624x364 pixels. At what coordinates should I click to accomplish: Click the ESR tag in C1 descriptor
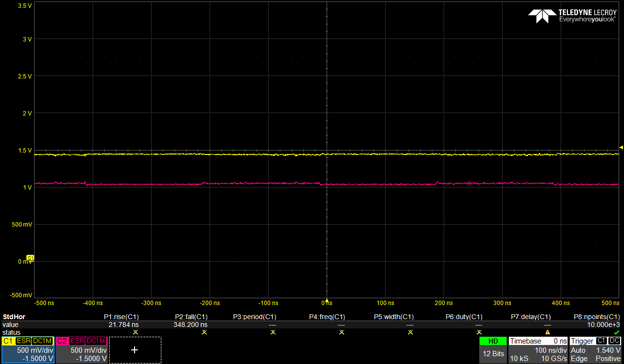(x=23, y=341)
